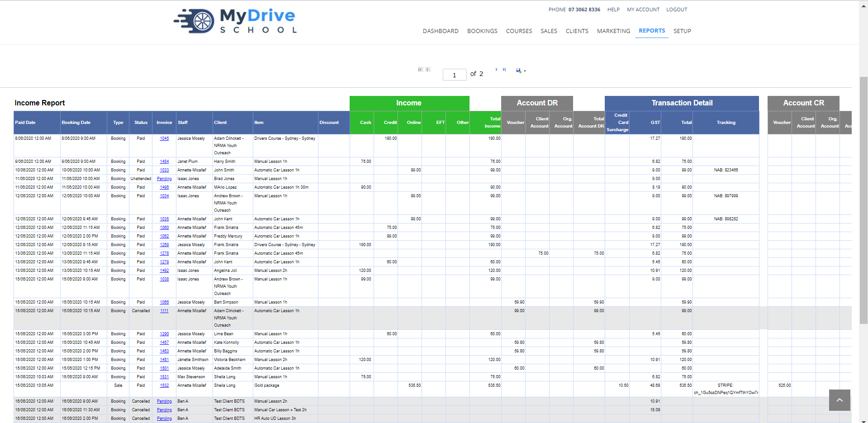Click the Account CR group header
The image size is (868, 423).
pos(803,103)
